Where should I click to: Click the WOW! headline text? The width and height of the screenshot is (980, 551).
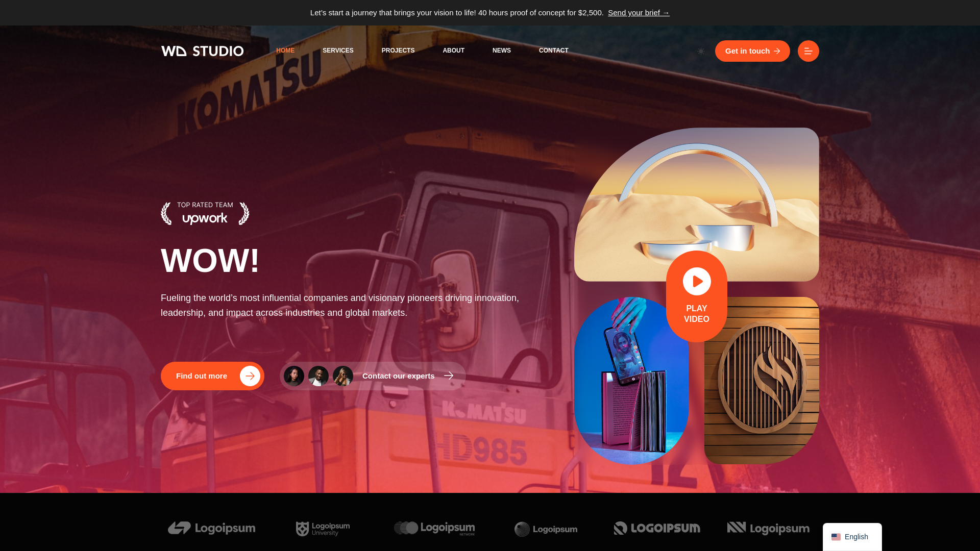pos(210,261)
